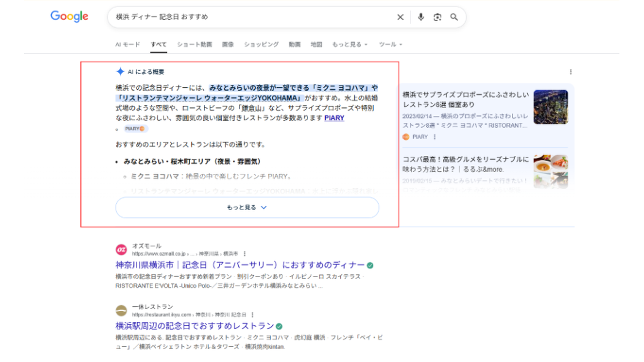This screenshot has height=362, width=644.
Task: Click the Ikyu restaurant result's three-dot menu
Action: click(x=252, y=315)
